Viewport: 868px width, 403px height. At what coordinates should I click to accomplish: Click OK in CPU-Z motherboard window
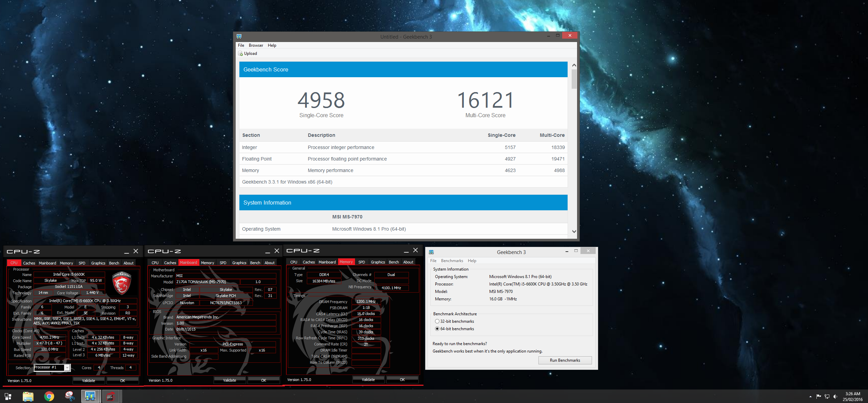tap(264, 380)
